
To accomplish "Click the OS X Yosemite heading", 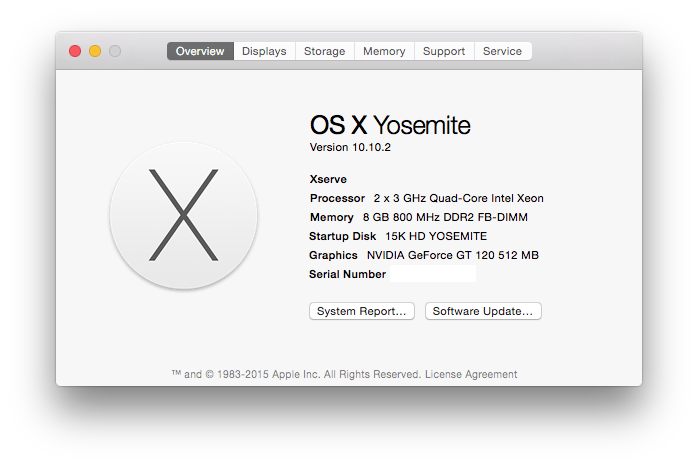I will point(390,125).
